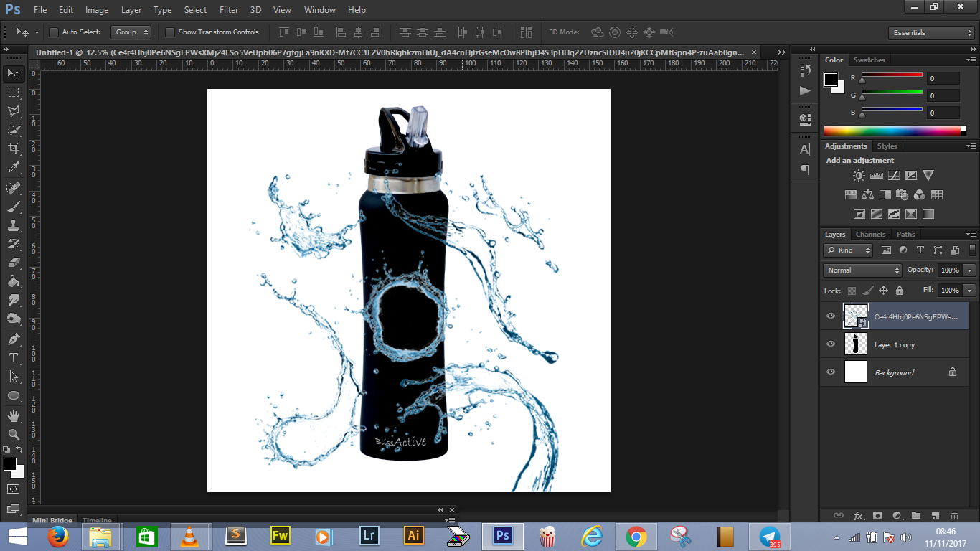980x551 pixels.
Task: Add a layer mask at Layers panel bottom
Action: pos(879,515)
